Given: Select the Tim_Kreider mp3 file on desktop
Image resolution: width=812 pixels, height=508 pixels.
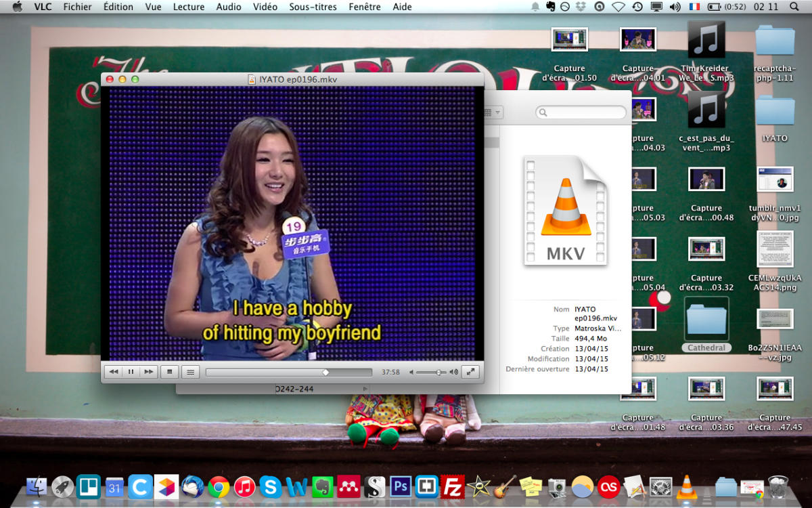Looking at the screenshot, I should [706, 42].
